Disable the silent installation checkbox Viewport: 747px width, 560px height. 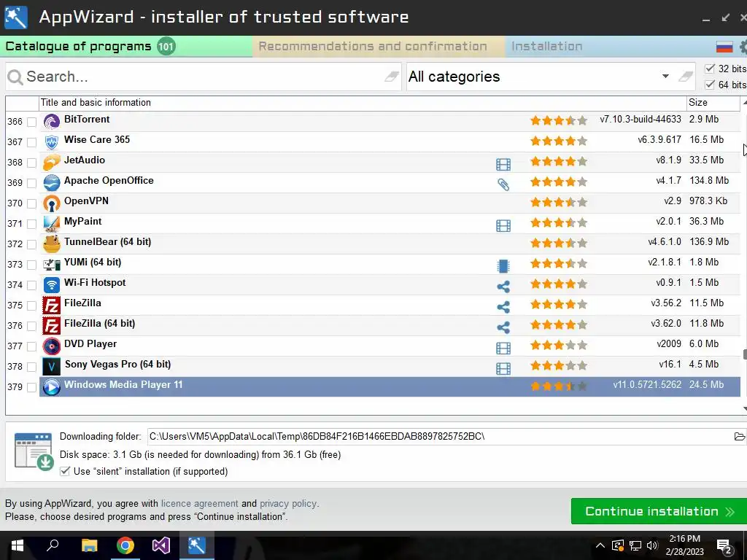[65, 472]
